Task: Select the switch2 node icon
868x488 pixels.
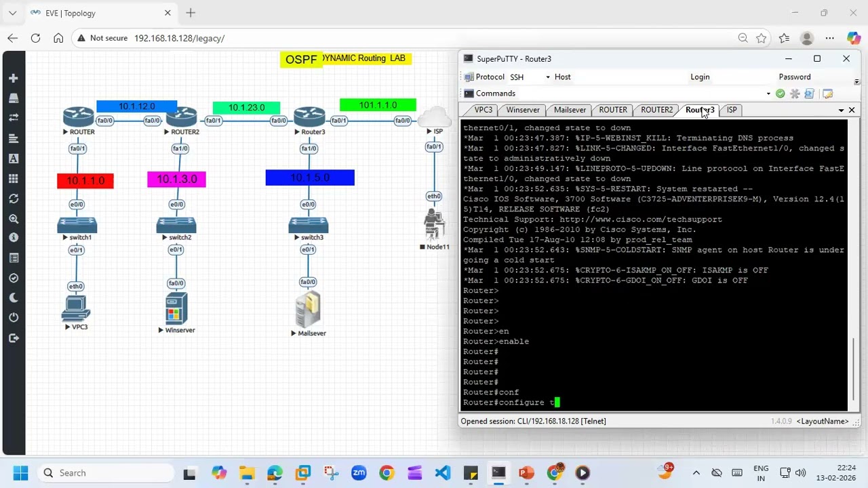Action: click(176, 224)
